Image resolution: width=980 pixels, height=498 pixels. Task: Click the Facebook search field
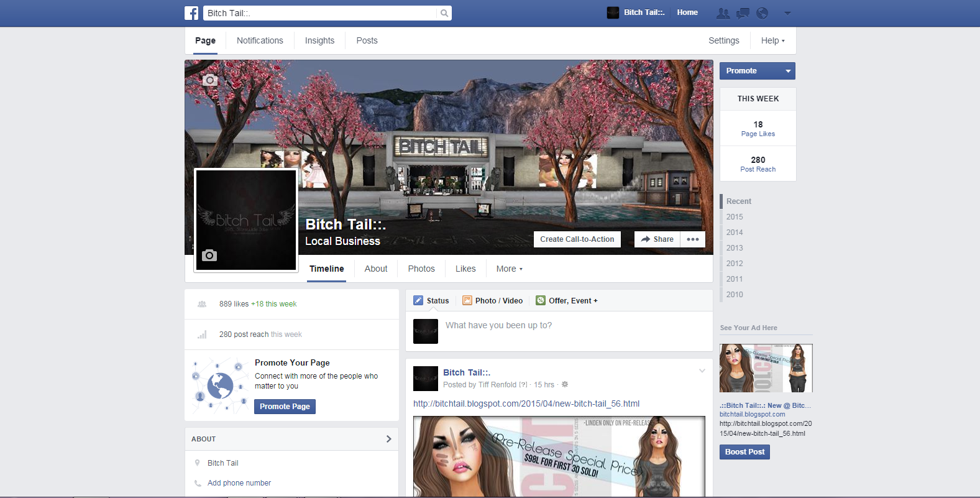tap(320, 13)
